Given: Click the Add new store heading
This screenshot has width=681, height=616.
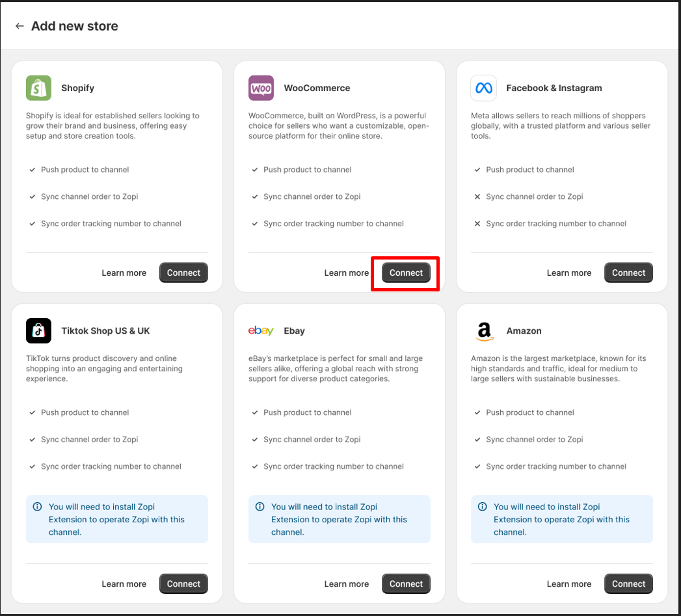Looking at the screenshot, I should tap(75, 26).
